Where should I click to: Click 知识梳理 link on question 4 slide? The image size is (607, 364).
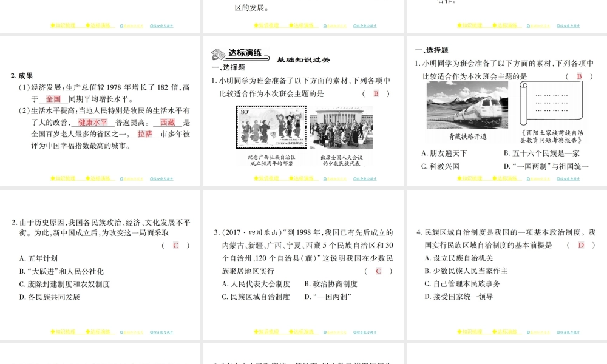[x=470, y=332]
